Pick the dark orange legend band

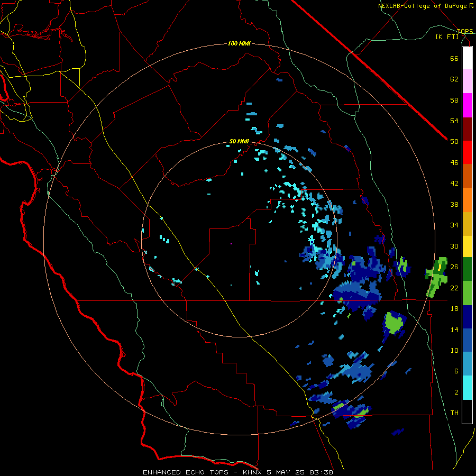(467, 176)
